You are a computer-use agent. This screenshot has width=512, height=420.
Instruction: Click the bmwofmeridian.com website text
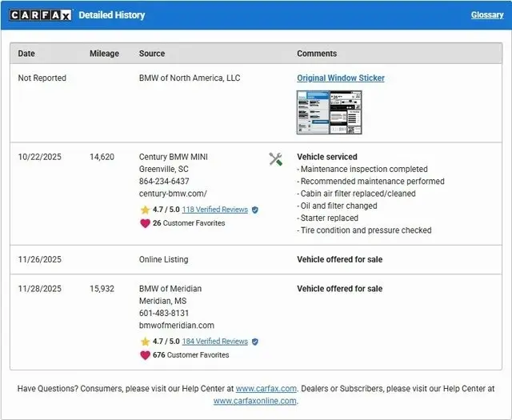tap(176, 326)
